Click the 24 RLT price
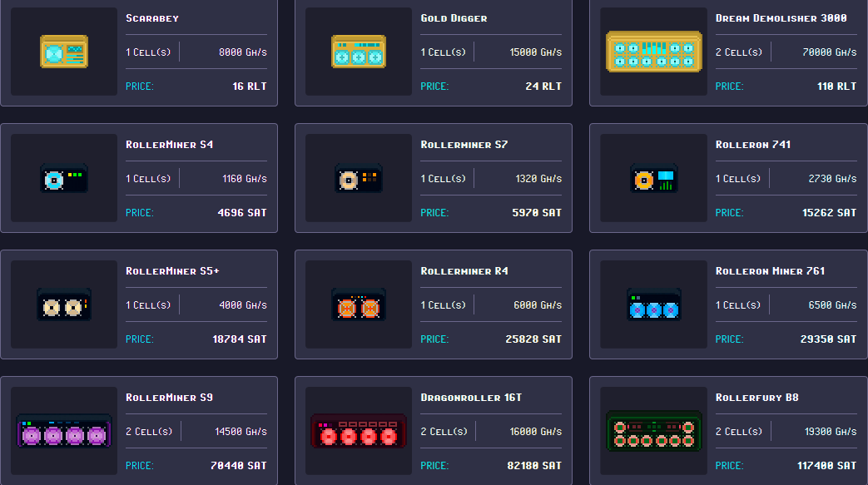This screenshot has width=868, height=485. tap(543, 87)
